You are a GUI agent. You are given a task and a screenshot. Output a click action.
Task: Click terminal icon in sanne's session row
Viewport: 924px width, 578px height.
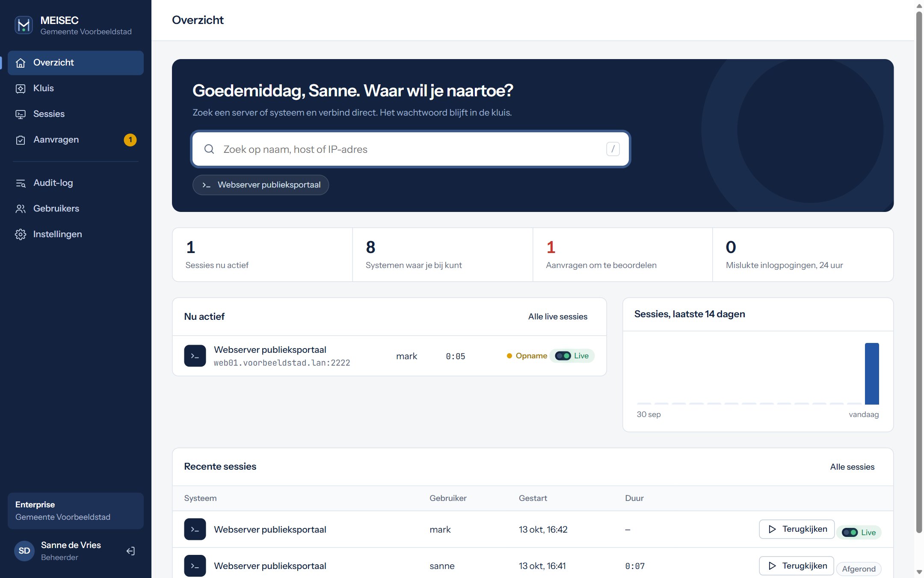tap(195, 566)
